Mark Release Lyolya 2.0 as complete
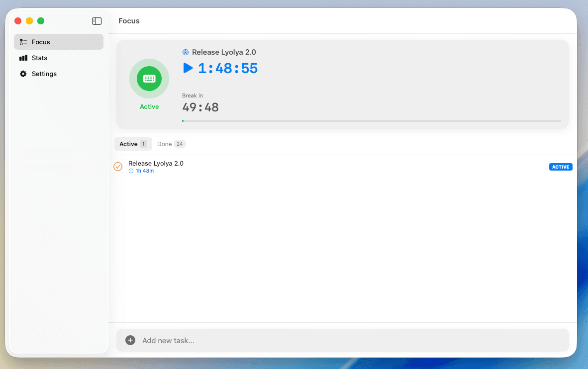The image size is (588, 369). [x=118, y=167]
